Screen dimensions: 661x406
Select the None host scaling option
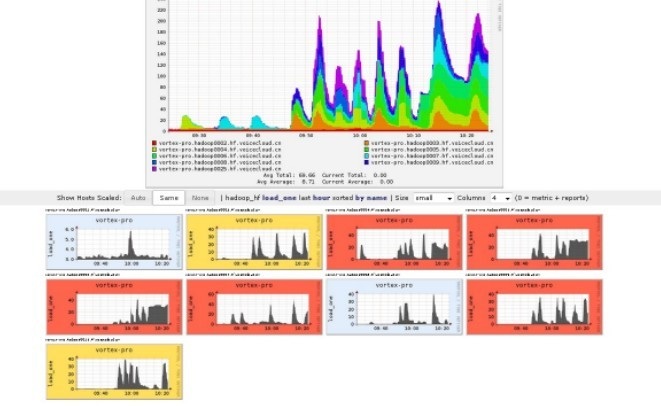click(x=200, y=198)
